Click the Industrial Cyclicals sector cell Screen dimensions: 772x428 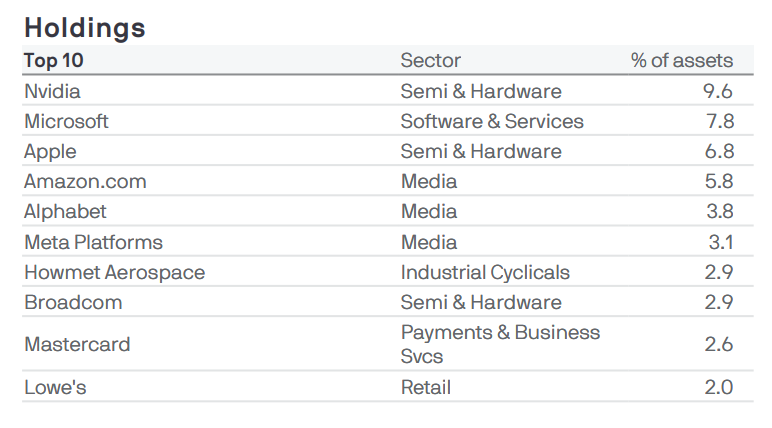(x=485, y=272)
